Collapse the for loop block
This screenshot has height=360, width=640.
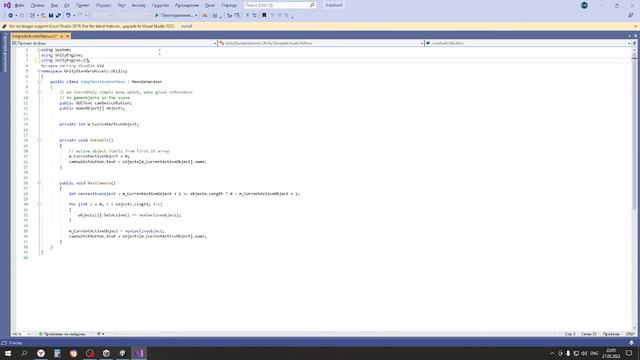(39, 204)
